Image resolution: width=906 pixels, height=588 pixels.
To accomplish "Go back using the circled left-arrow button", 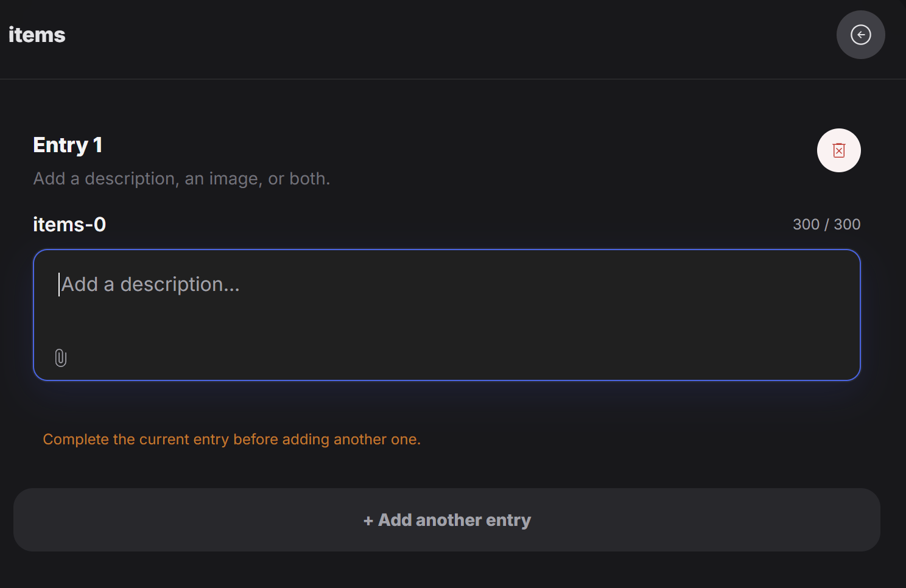I will coord(860,35).
